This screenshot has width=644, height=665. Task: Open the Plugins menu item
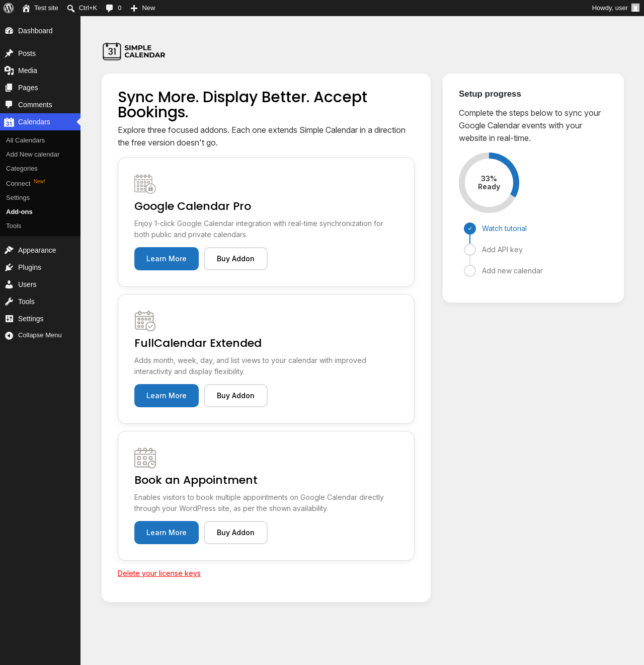coord(40,267)
